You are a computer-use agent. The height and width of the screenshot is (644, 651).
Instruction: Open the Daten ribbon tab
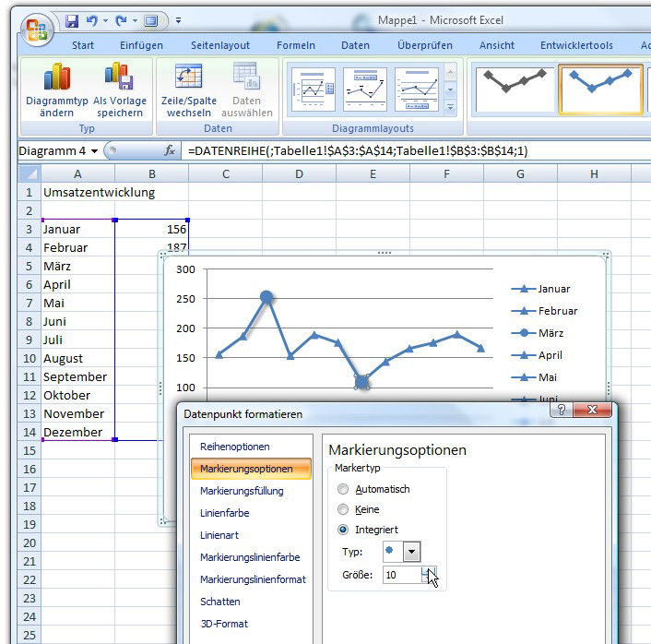coord(355,45)
